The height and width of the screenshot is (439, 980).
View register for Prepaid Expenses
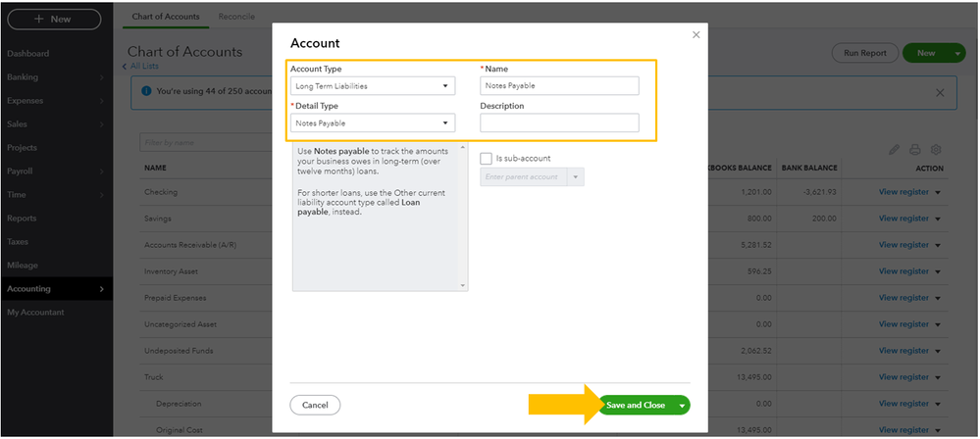click(x=903, y=299)
